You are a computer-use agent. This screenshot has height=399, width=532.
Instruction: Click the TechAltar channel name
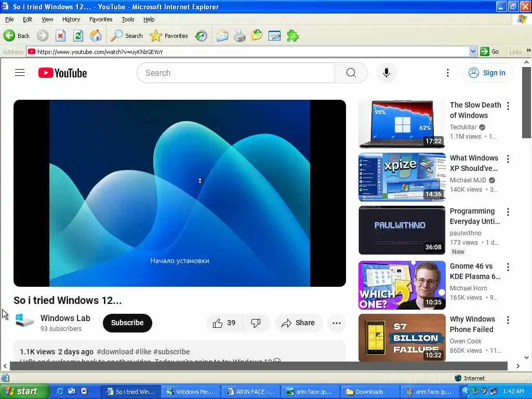(463, 127)
